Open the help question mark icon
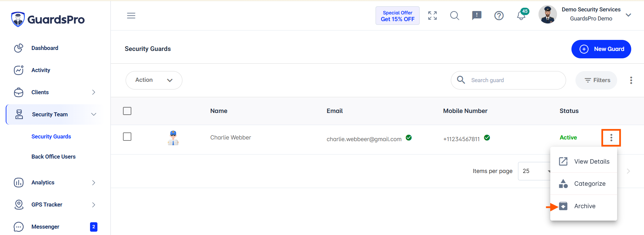Image resolution: width=644 pixels, height=235 pixels. click(x=499, y=15)
